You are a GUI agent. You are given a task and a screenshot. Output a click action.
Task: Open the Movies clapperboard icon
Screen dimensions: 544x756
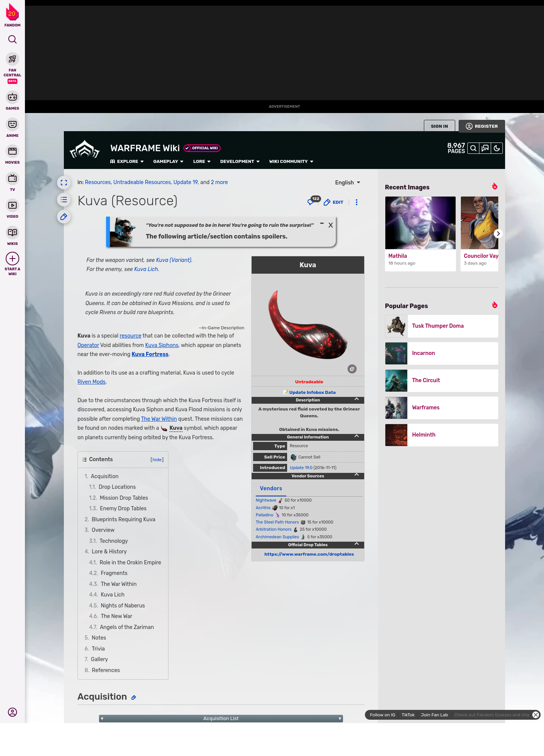pos(12,151)
